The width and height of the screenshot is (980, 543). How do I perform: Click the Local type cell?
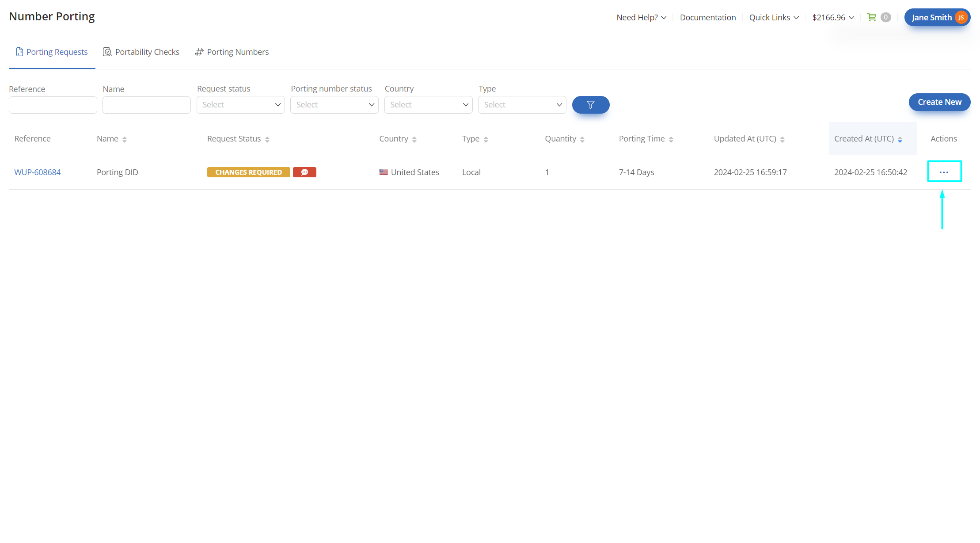[x=471, y=172]
